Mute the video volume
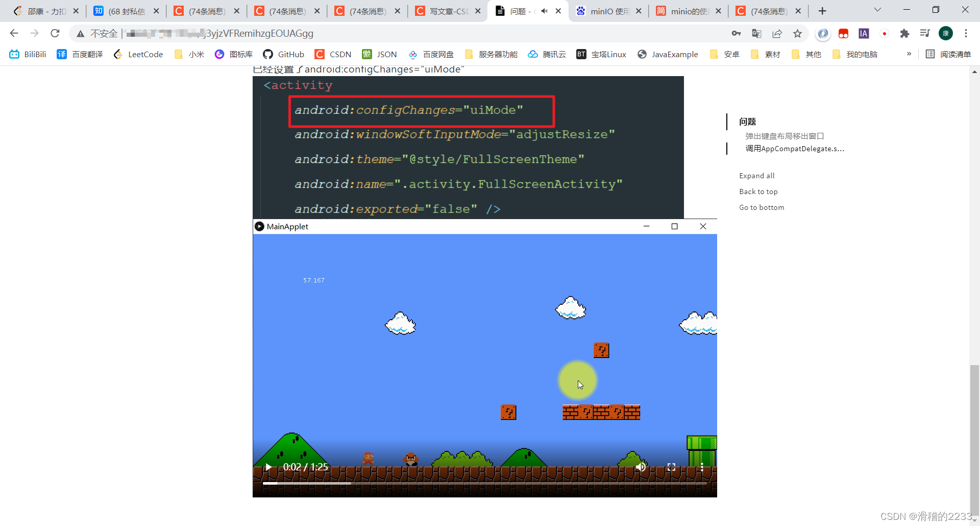This screenshot has height=526, width=980. [641, 467]
